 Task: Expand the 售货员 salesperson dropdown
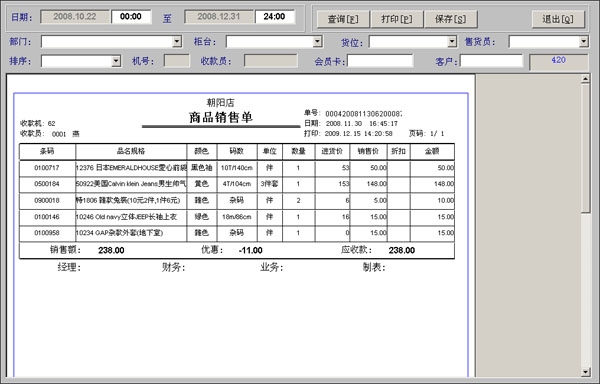coord(583,41)
